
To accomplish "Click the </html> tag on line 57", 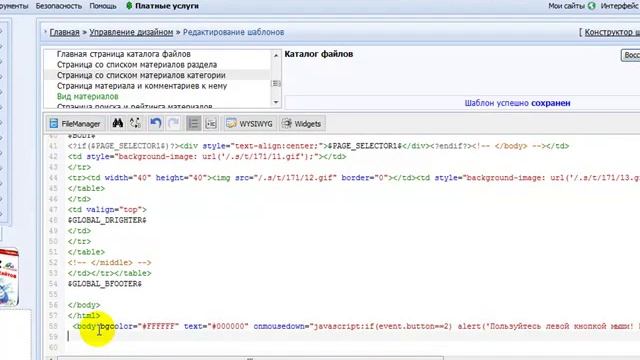I will click(84, 316).
